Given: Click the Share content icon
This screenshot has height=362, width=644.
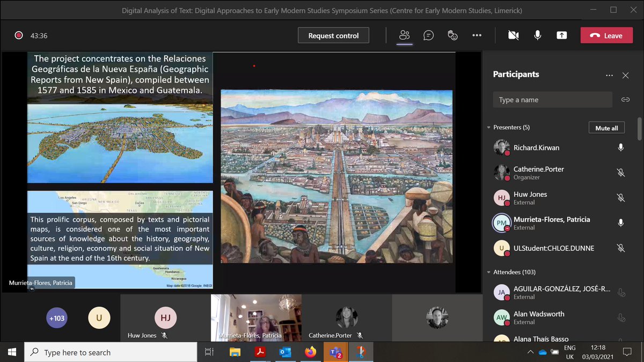Looking at the screenshot, I should pos(561,35).
